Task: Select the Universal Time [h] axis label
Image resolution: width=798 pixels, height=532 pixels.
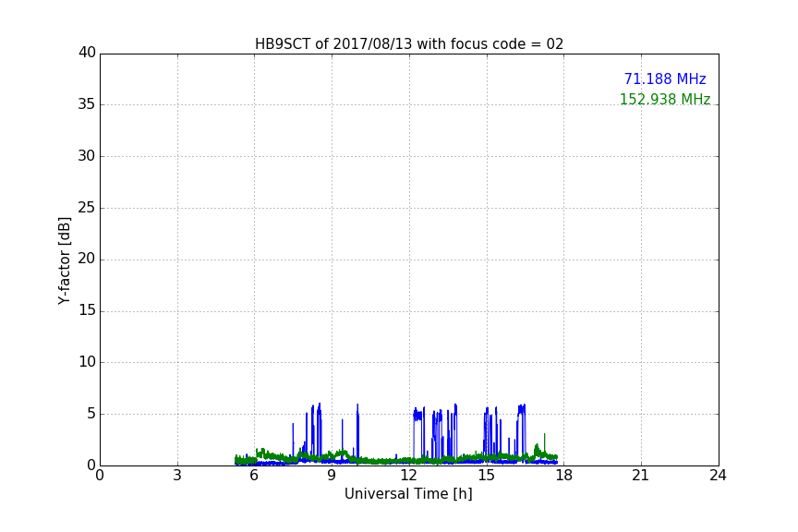Action: tap(408, 494)
